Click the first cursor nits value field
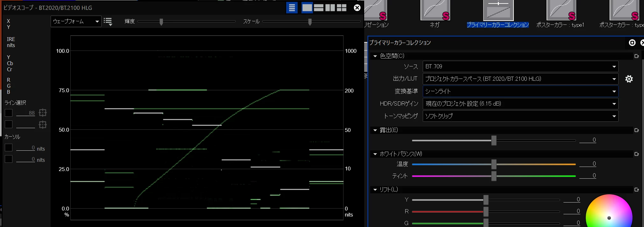644x227 pixels. [x=25, y=148]
